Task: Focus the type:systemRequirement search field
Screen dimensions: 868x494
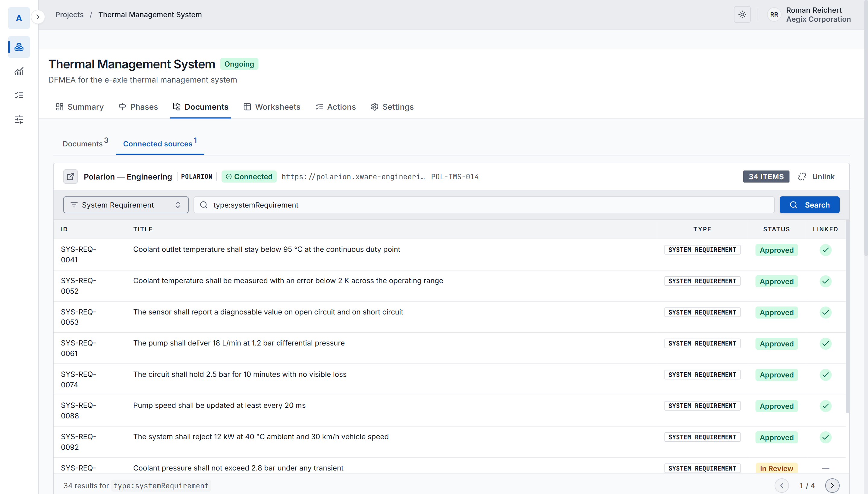Action: coord(484,205)
